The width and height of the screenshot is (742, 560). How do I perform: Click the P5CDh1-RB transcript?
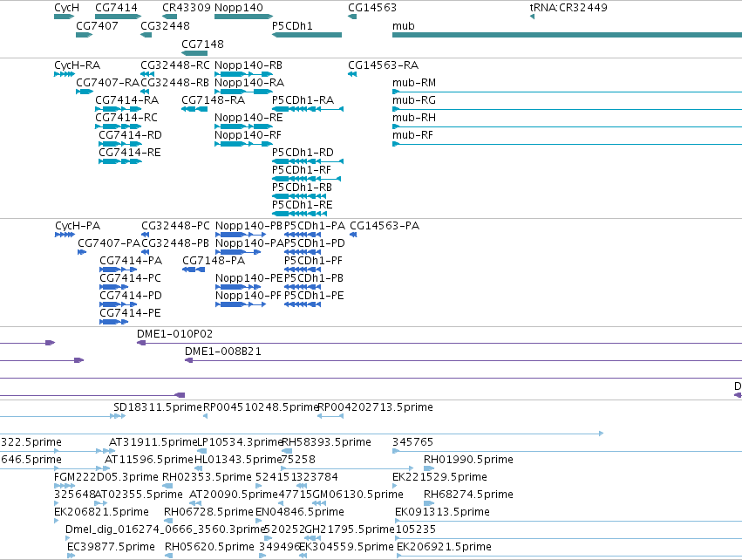(x=299, y=196)
